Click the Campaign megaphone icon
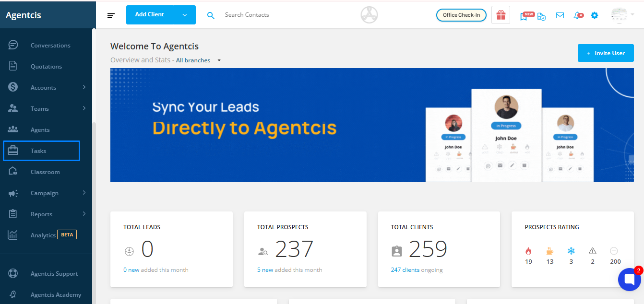 13,193
